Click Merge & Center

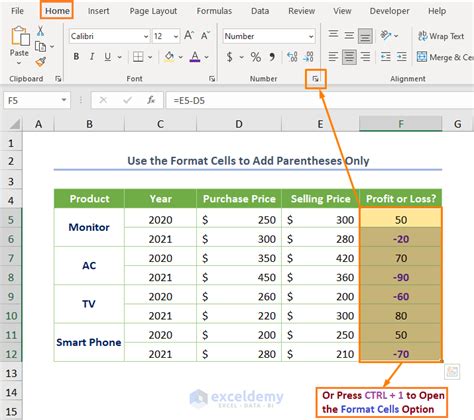coord(445,57)
